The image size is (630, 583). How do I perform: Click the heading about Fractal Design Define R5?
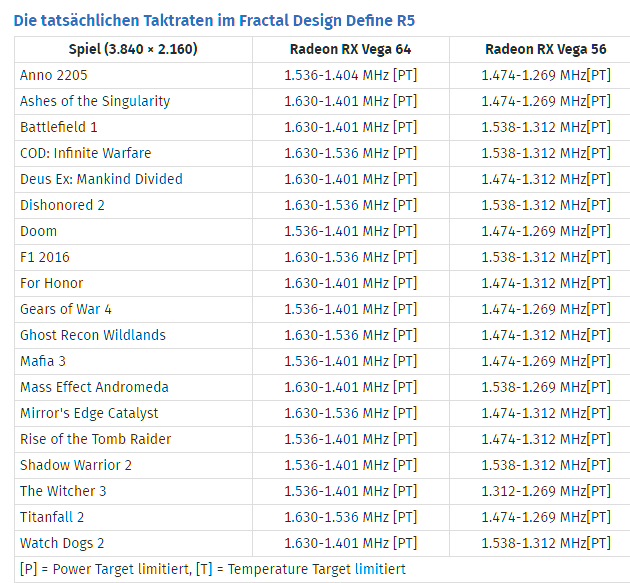(214, 20)
